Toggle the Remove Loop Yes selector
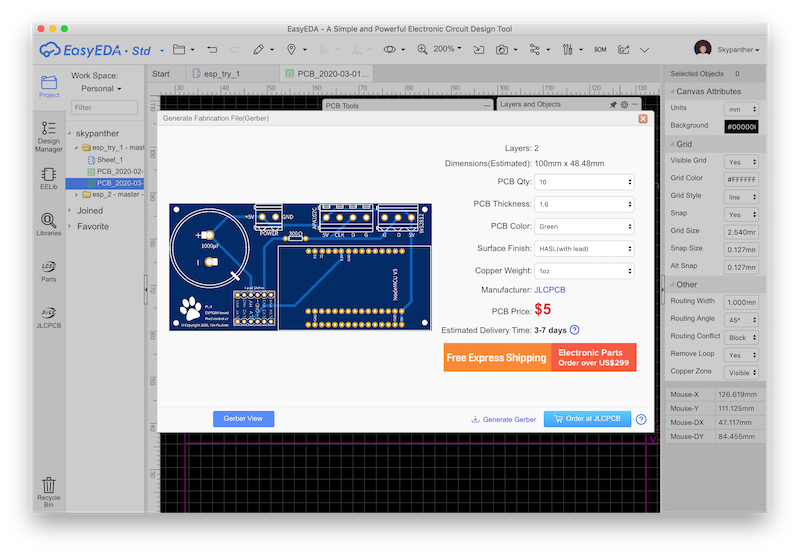 tap(741, 355)
